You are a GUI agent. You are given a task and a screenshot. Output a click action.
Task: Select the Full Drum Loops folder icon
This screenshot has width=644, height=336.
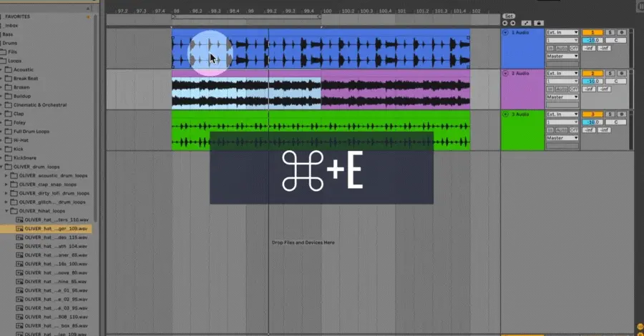8,132
